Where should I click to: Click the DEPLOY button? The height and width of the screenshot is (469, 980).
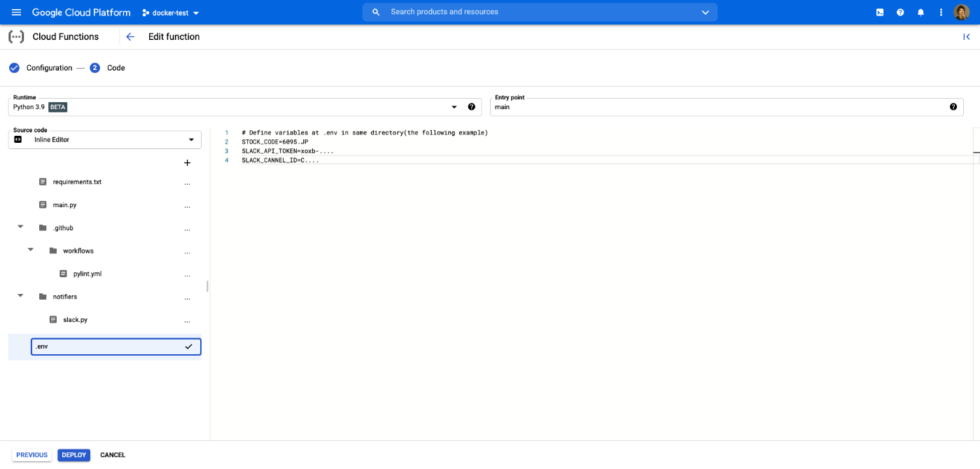[x=74, y=455]
